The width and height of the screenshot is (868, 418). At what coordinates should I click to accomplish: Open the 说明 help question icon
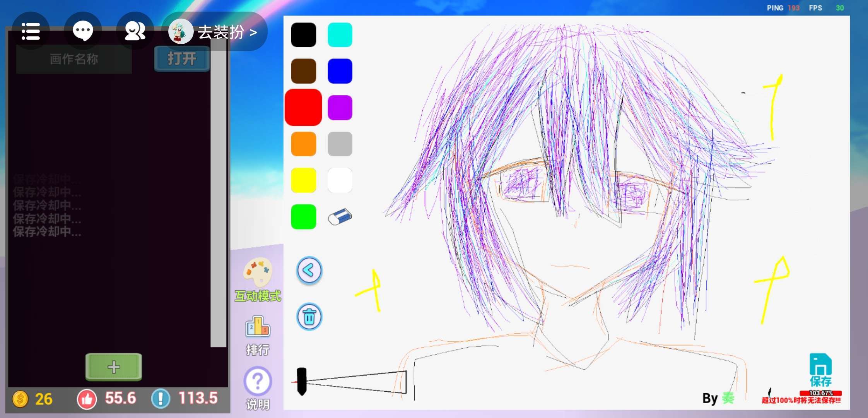258,381
